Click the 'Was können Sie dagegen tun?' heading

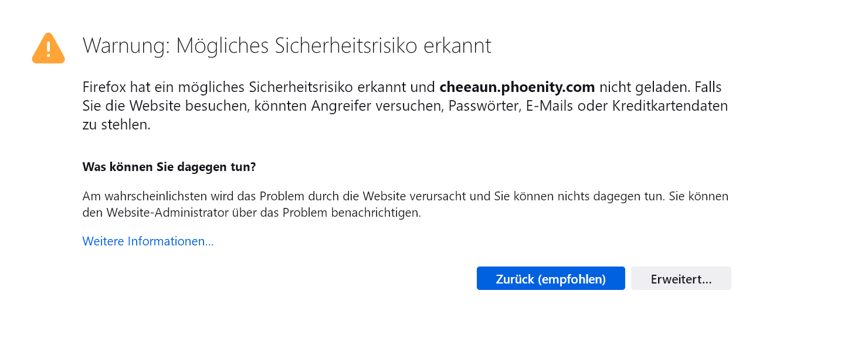coord(169,167)
